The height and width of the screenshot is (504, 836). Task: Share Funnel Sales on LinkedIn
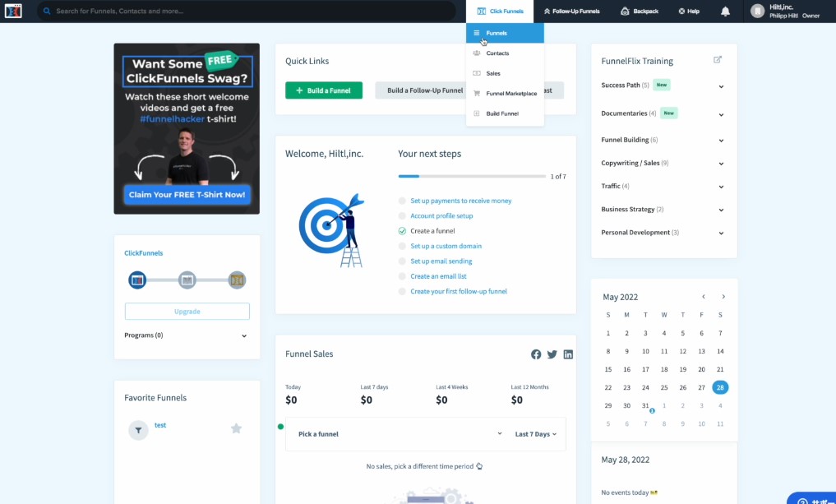568,354
